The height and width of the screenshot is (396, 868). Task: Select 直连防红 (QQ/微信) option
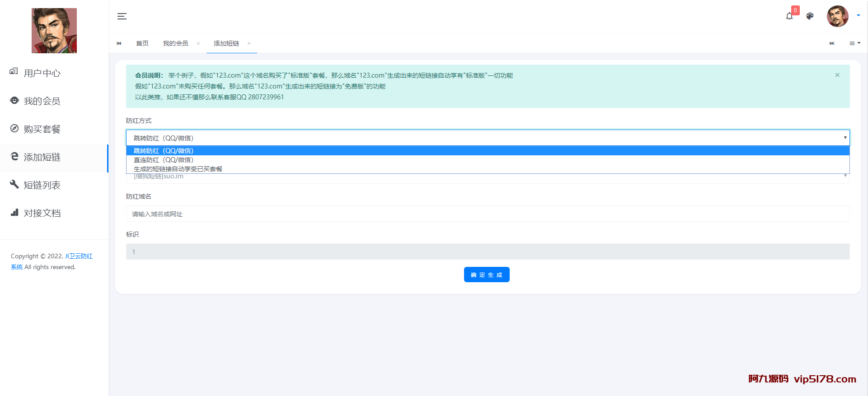coord(164,160)
